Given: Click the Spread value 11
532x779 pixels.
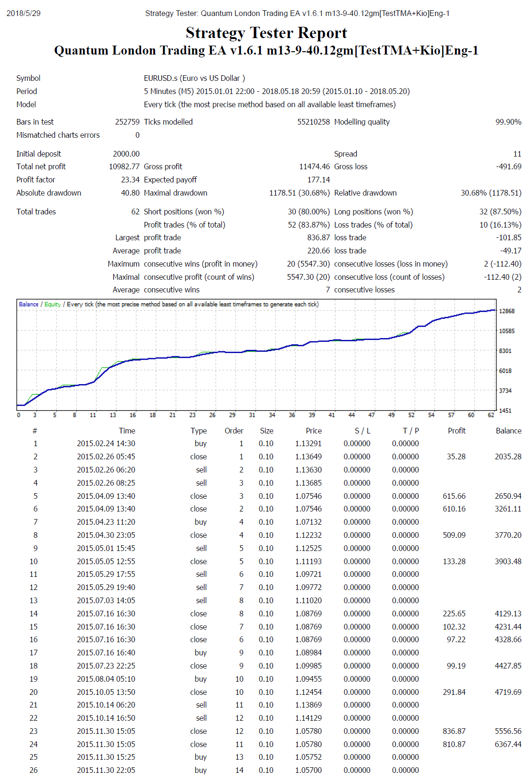Looking at the screenshot, I should tap(517, 154).
